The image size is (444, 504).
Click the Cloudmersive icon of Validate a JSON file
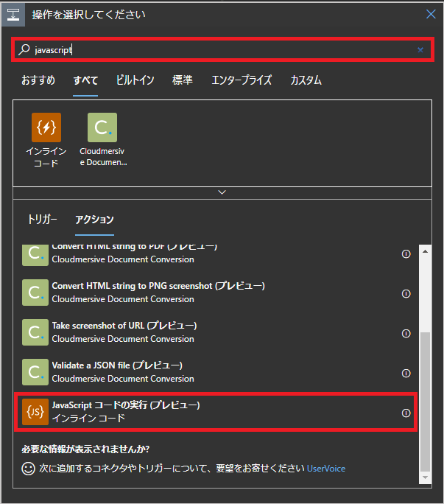click(x=35, y=372)
